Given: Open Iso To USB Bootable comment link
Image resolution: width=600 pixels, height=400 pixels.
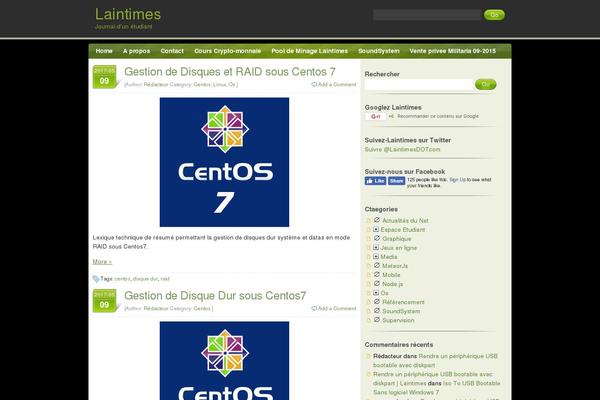Looking at the screenshot, I should point(437,388).
